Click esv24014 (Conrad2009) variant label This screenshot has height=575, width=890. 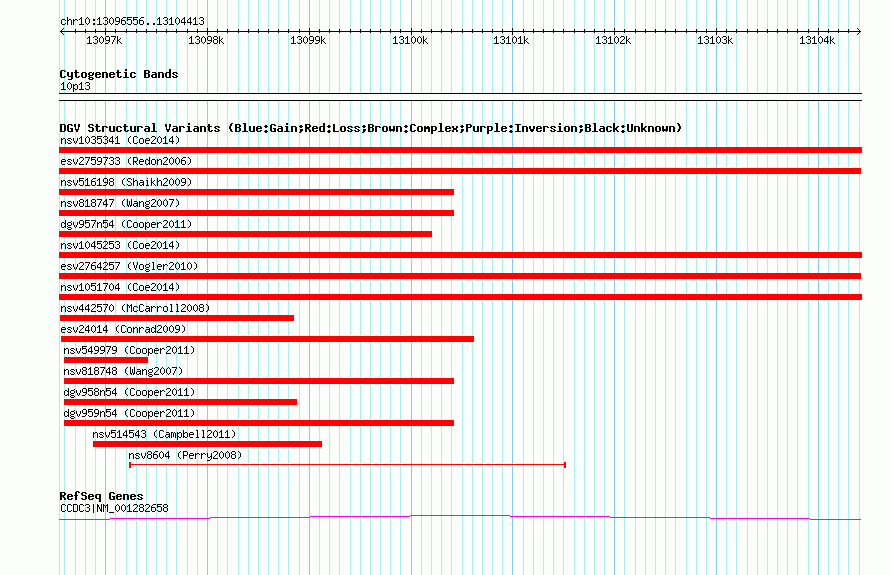coord(123,329)
